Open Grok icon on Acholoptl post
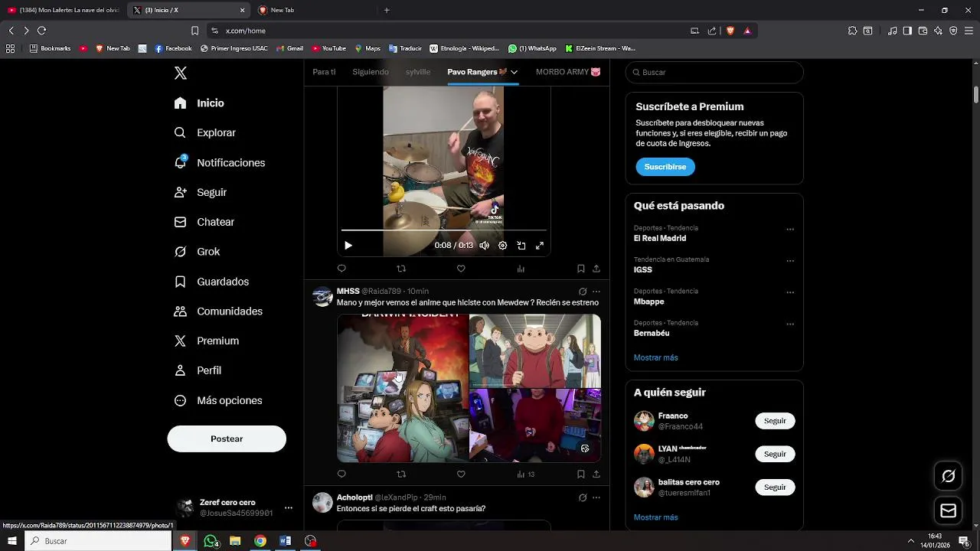Image resolution: width=980 pixels, height=551 pixels. [x=583, y=497]
